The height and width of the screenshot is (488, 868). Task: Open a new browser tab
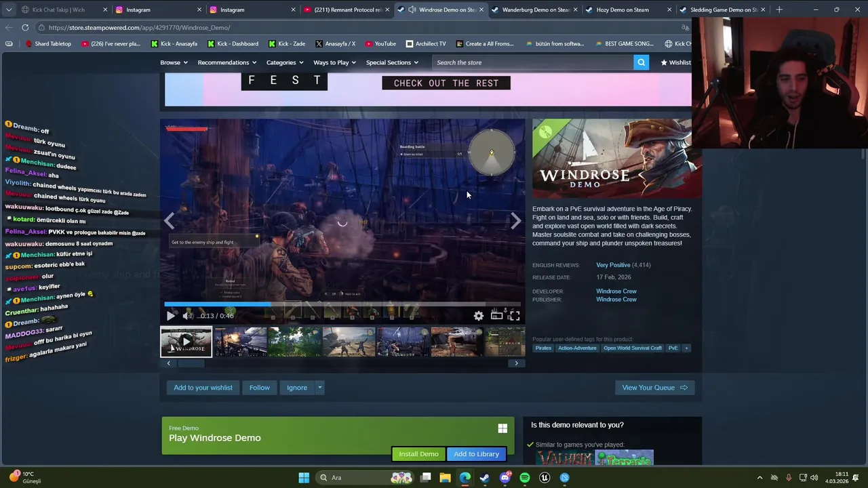[x=779, y=9]
